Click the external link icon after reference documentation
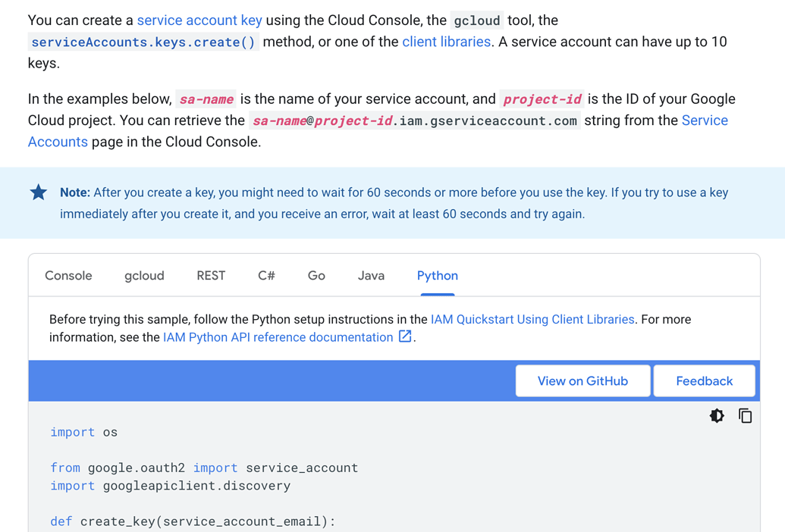 point(405,336)
